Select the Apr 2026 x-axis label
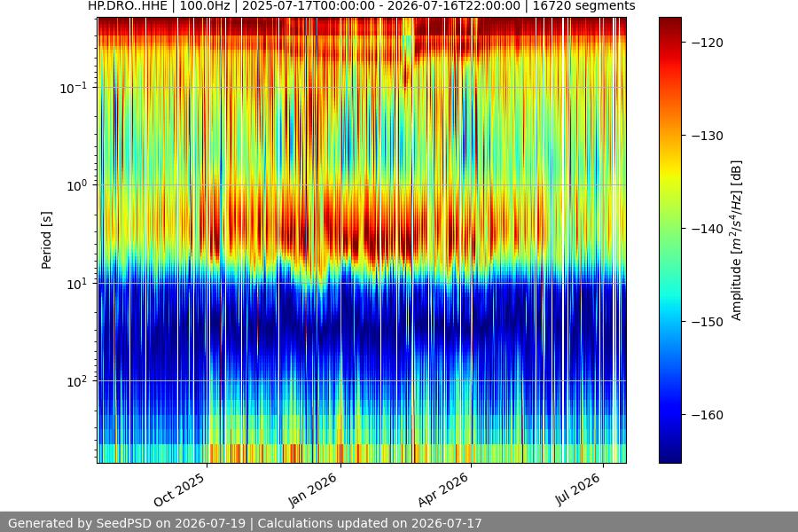The image size is (798, 532). tap(442, 489)
